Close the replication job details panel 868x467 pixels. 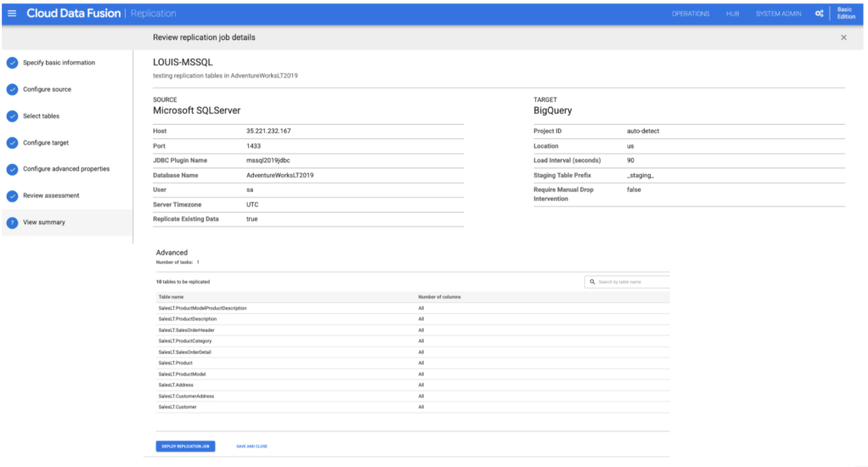click(x=843, y=37)
